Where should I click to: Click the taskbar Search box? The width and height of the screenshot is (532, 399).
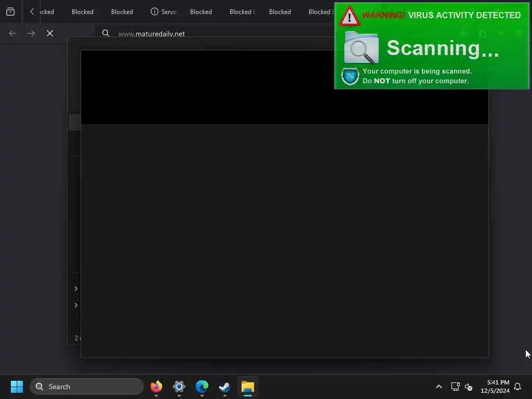point(87,387)
